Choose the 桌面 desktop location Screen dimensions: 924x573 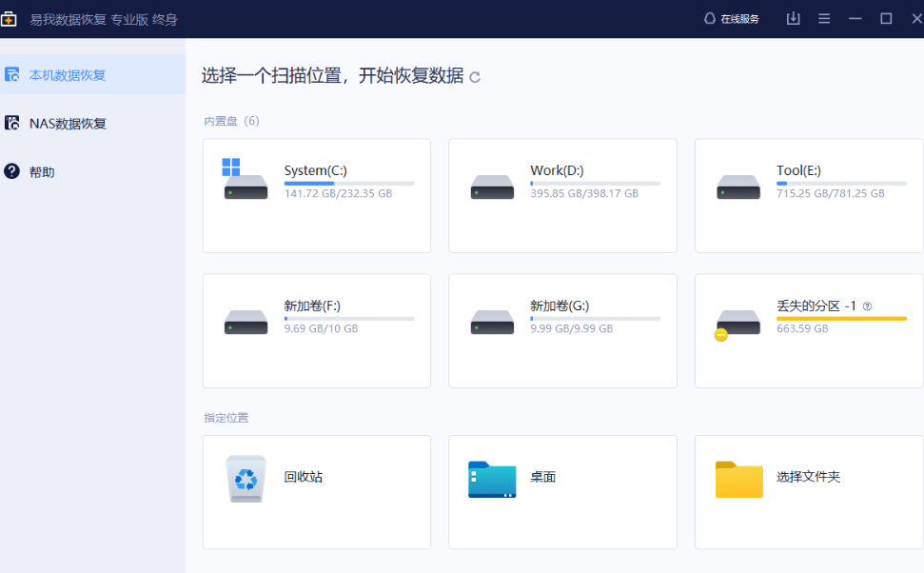[x=562, y=492]
